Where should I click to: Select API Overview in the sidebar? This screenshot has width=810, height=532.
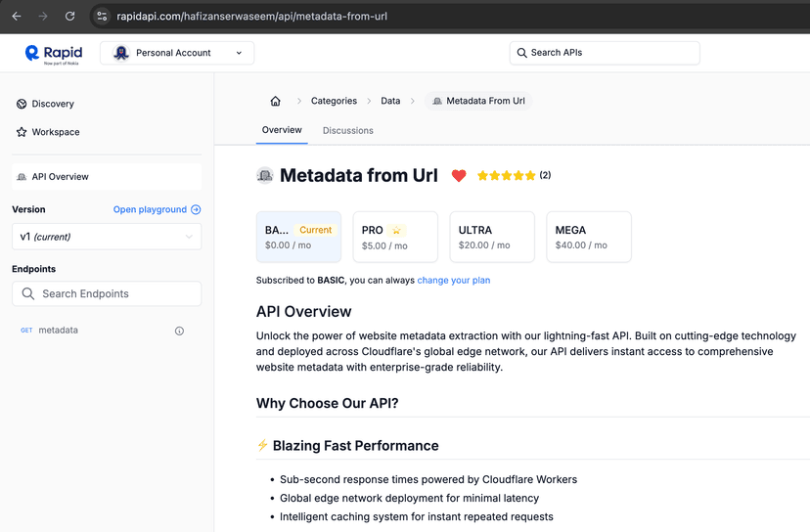107,177
